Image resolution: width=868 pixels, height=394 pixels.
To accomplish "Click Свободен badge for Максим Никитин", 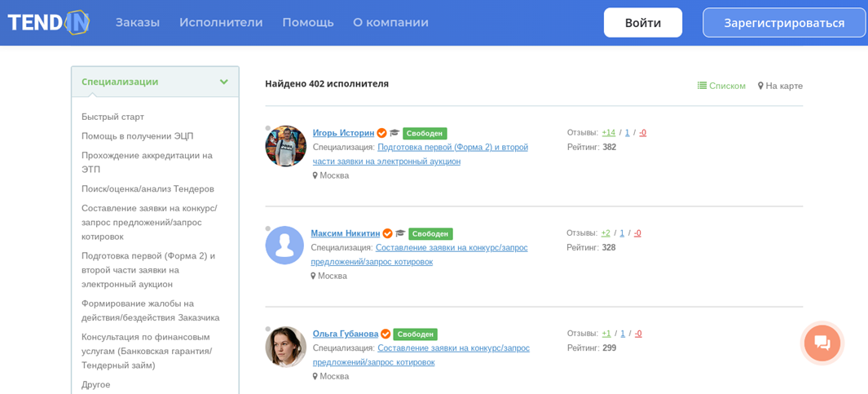I will pyautogui.click(x=431, y=234).
